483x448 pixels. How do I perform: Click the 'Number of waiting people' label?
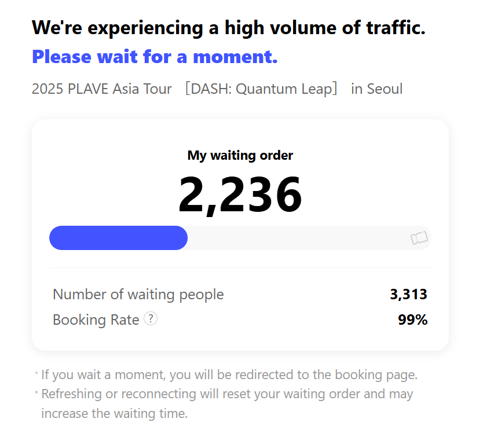(138, 295)
